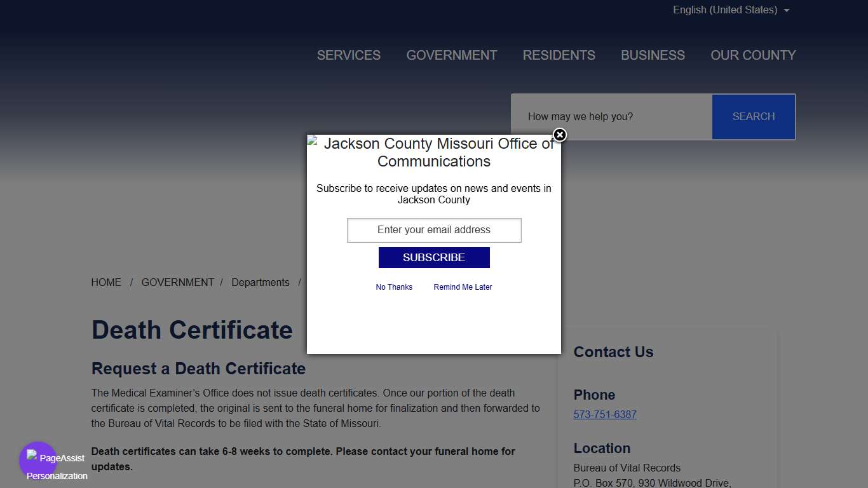868x488 pixels.
Task: Focus the 'How may we help you?' search box
Action: tap(611, 117)
